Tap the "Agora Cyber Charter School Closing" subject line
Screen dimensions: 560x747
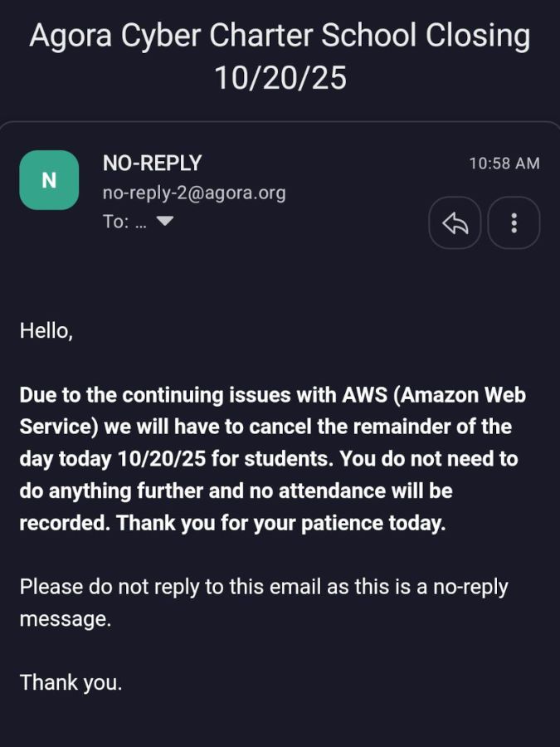click(280, 37)
